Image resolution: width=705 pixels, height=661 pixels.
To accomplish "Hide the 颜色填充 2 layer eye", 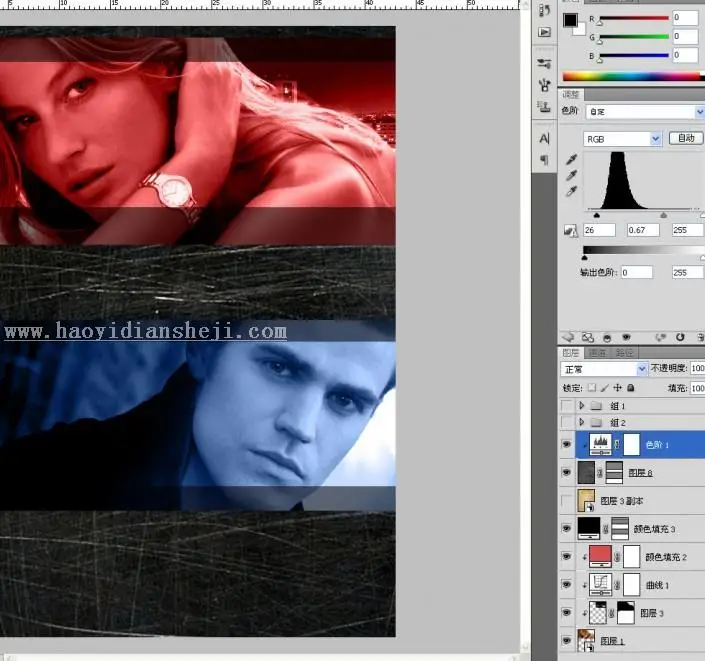I will pos(567,556).
